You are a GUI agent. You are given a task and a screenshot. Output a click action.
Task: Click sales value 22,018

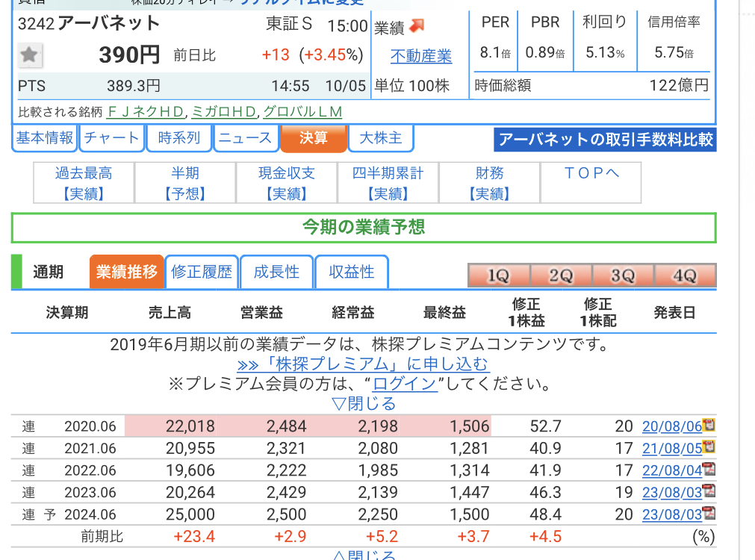(190, 426)
